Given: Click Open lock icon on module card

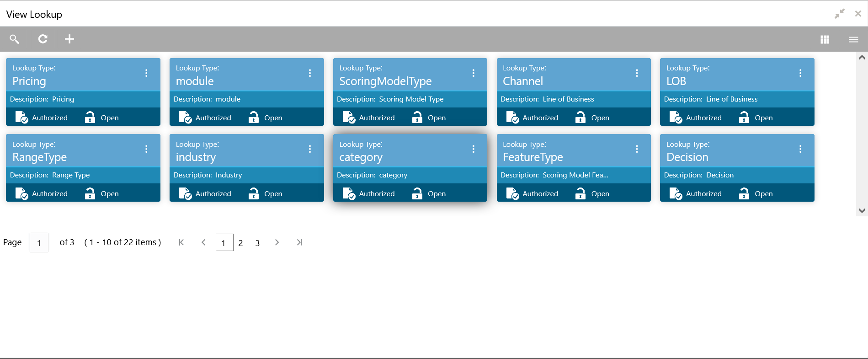Looking at the screenshot, I should click(x=254, y=118).
